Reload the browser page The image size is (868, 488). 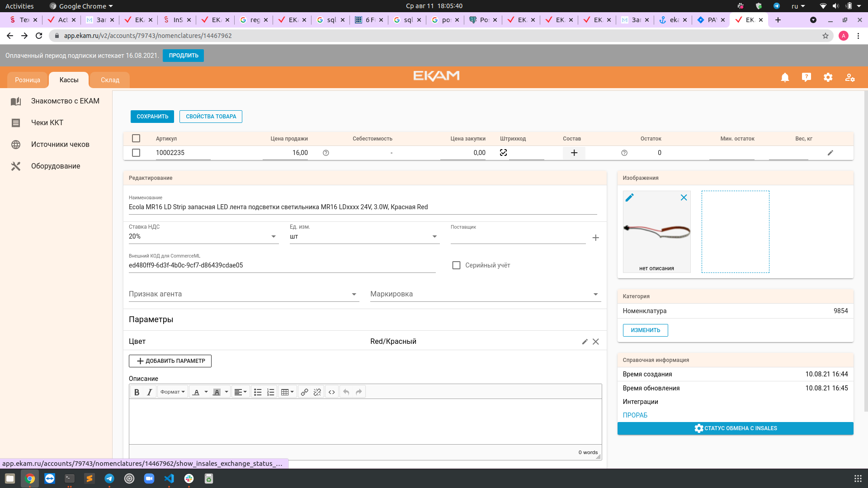(x=39, y=36)
